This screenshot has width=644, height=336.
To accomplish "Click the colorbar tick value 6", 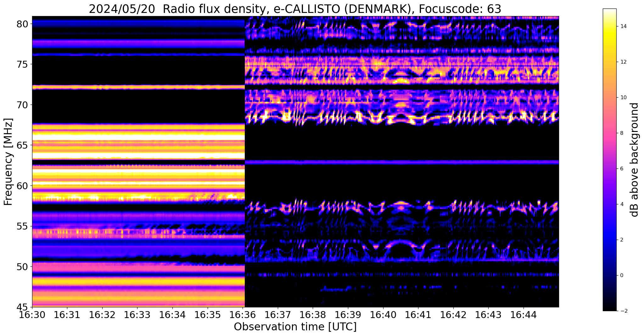I will [621, 169].
